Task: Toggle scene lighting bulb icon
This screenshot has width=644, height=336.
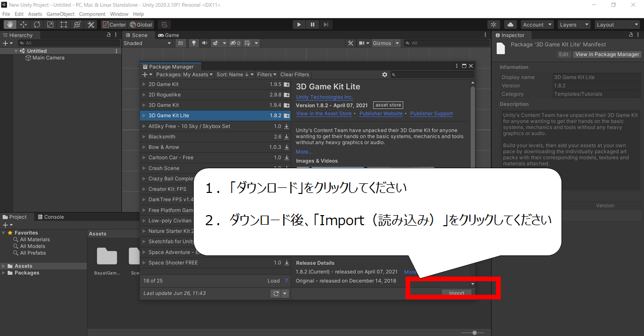Action: coord(194,43)
